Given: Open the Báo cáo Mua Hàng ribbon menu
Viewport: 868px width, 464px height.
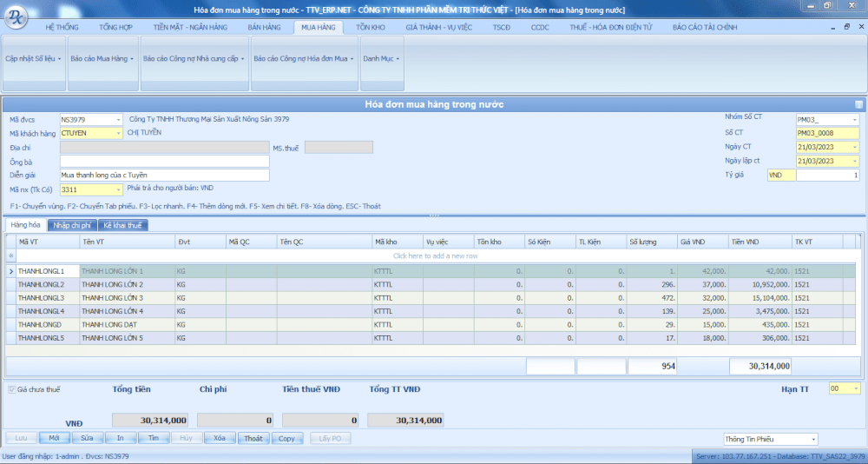Looking at the screenshot, I should [x=102, y=59].
